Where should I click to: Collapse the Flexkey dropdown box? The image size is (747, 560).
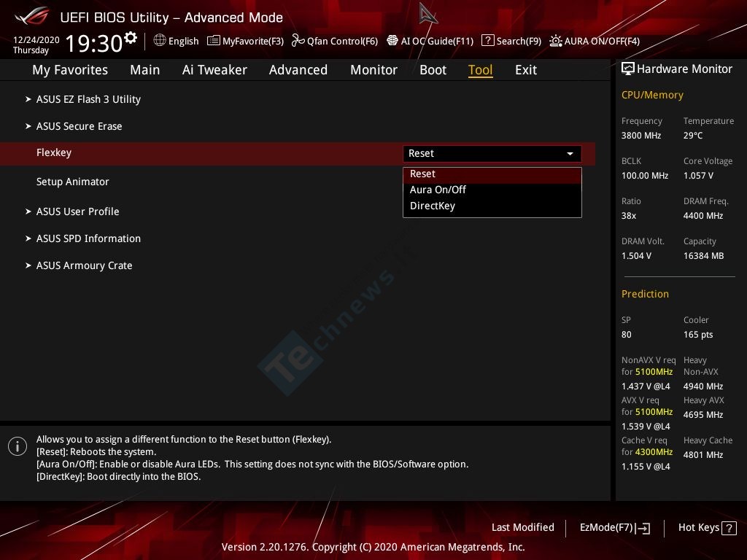492,154
